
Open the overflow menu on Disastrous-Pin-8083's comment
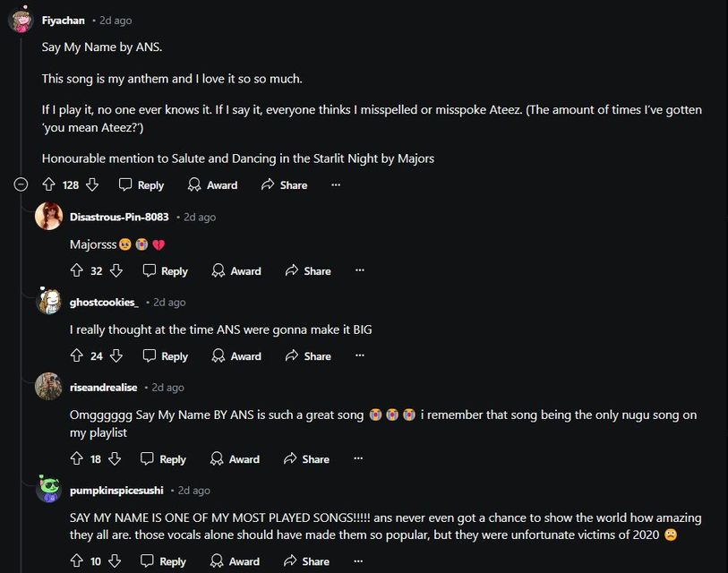pos(359,270)
